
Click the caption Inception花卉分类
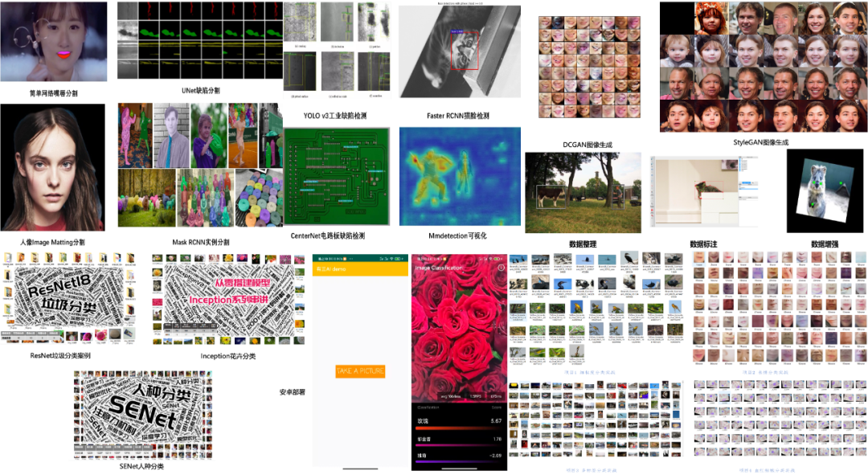(x=228, y=356)
